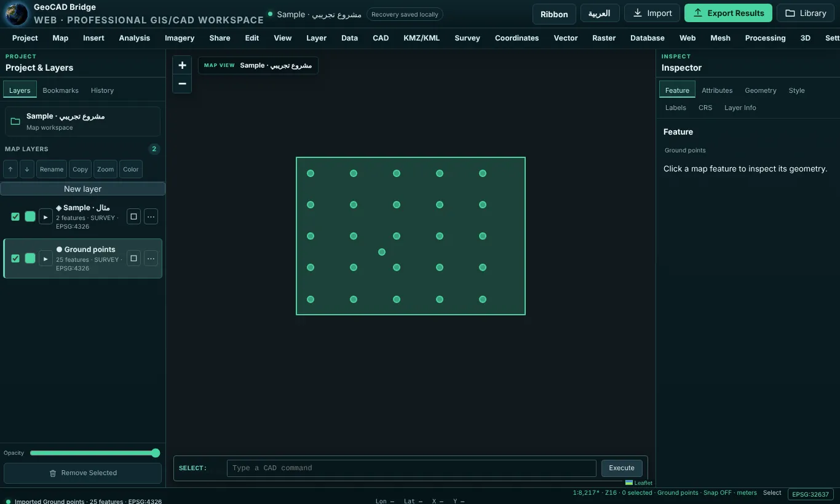Image resolution: width=840 pixels, height=504 pixels.
Task: Click the Ground points layer color swatch
Action: [30, 258]
